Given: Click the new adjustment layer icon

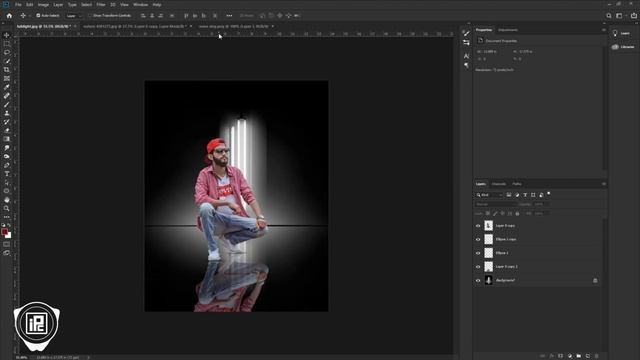Looking at the screenshot, I should point(570,356).
